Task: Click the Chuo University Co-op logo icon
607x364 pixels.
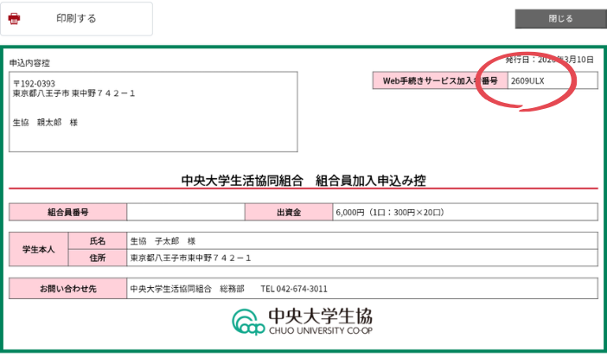Action: [248, 322]
